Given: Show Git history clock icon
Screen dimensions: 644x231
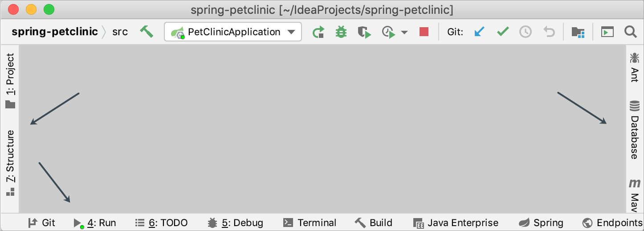Looking at the screenshot, I should 526,32.
